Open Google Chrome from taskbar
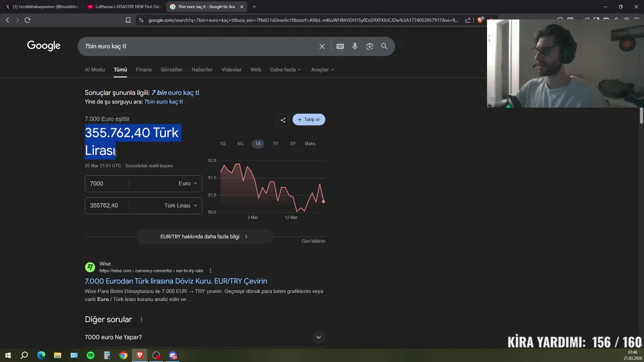 pos(123,355)
